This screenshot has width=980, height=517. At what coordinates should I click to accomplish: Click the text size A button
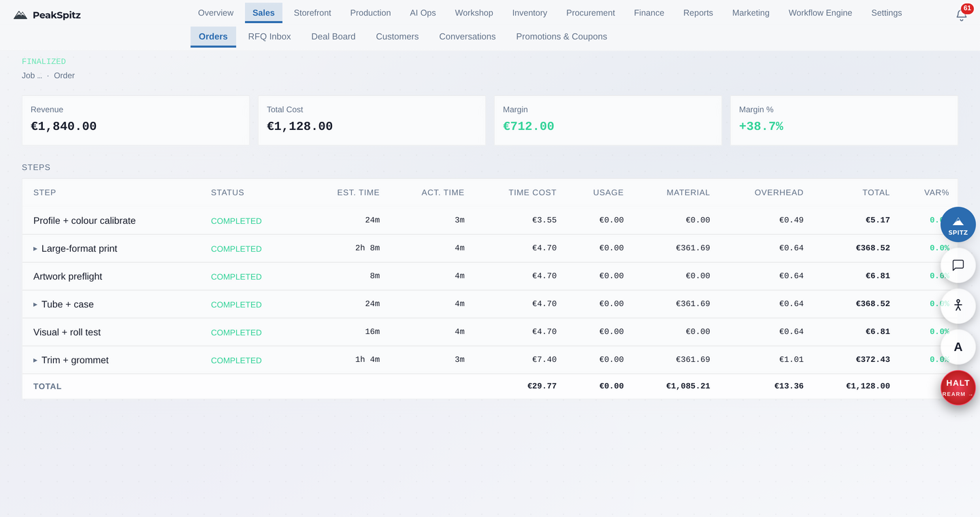coord(958,347)
